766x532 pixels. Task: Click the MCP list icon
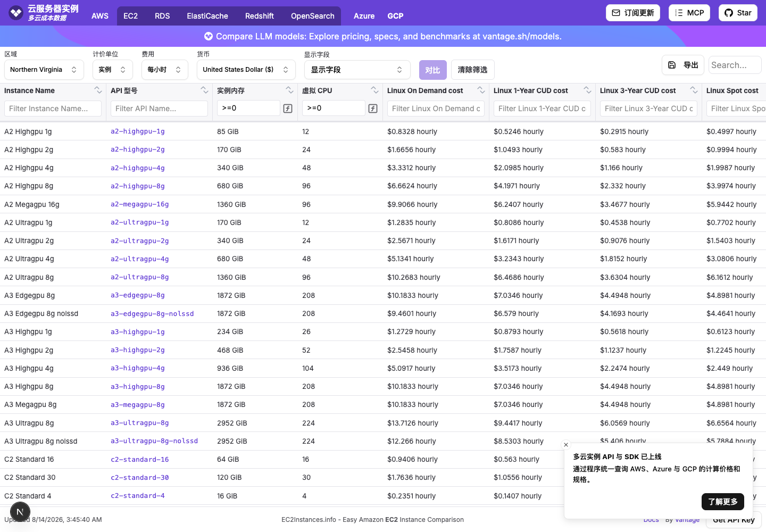(679, 13)
